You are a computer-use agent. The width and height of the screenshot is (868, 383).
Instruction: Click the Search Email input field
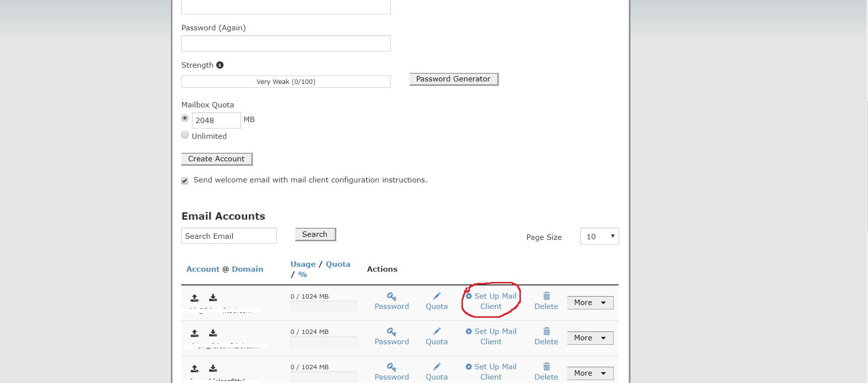229,236
